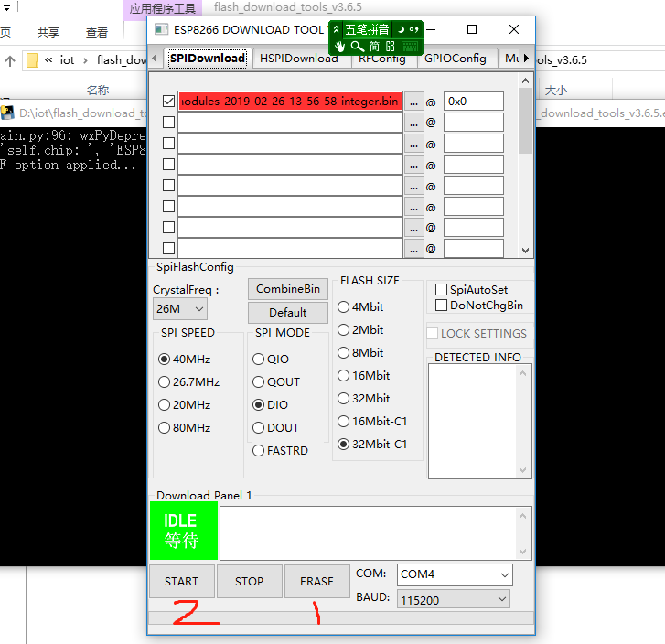This screenshot has height=644, width=665.
Task: Click the IME magnifier search icon
Action: pos(358,46)
